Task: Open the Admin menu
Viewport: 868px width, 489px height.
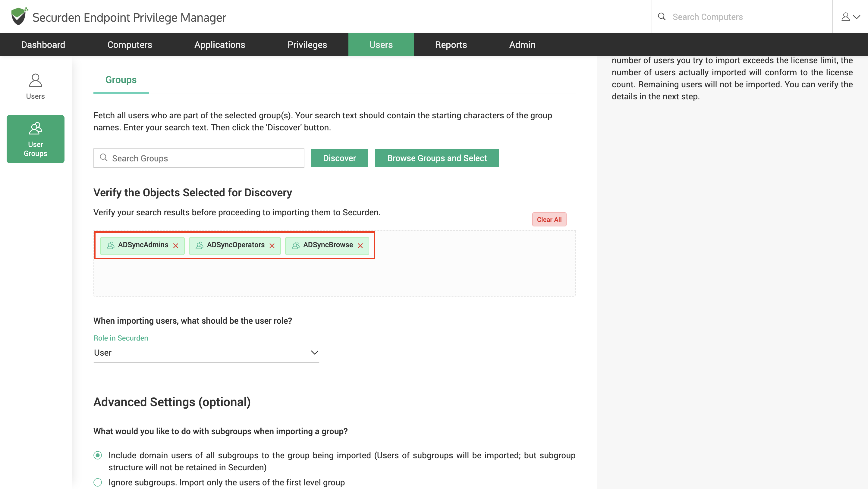Action: point(522,45)
